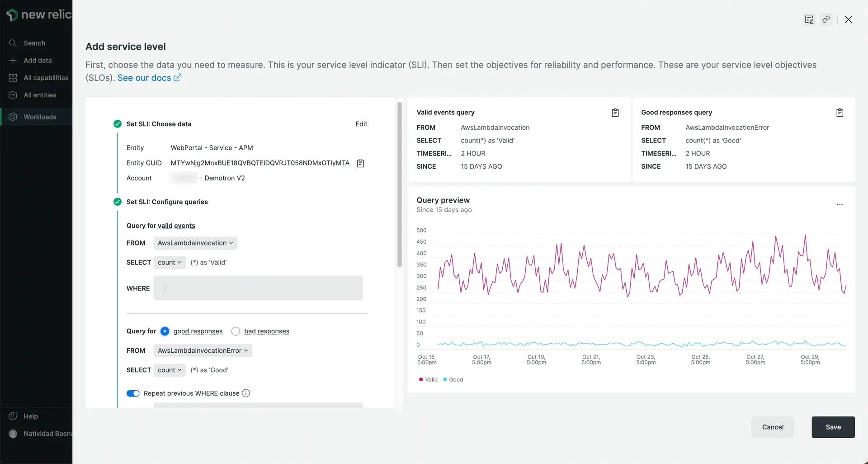This screenshot has width=868, height=464.
Task: Open the Query preview three-dot menu
Action: point(840,204)
